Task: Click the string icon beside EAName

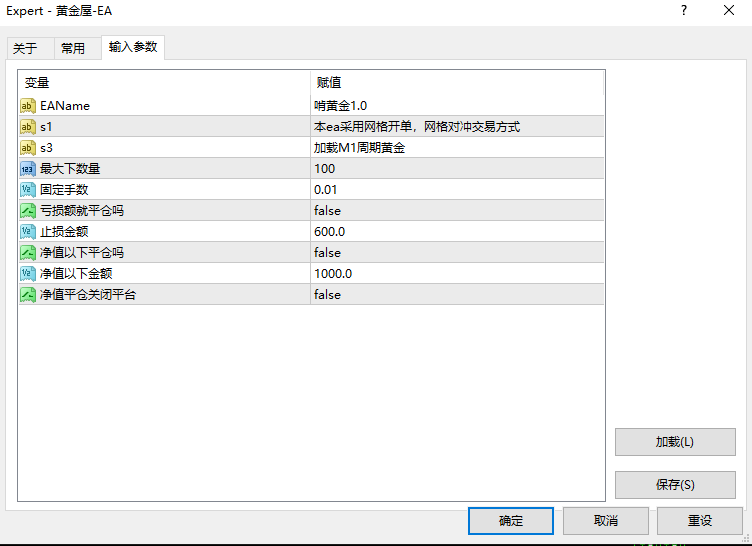Action: [x=28, y=106]
